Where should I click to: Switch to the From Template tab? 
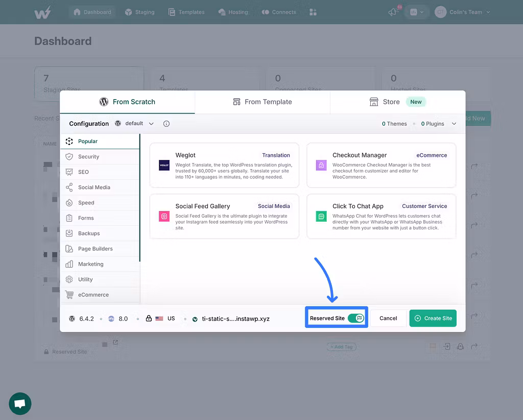tap(263, 102)
